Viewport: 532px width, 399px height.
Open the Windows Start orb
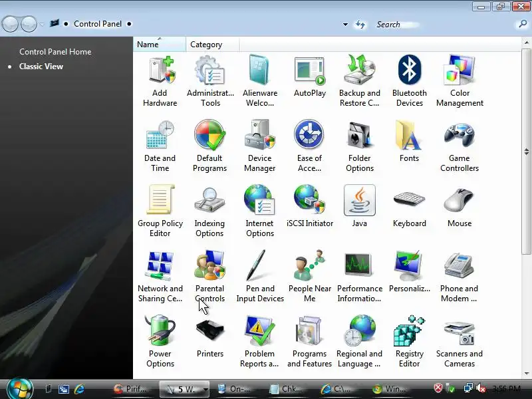[x=20, y=388]
